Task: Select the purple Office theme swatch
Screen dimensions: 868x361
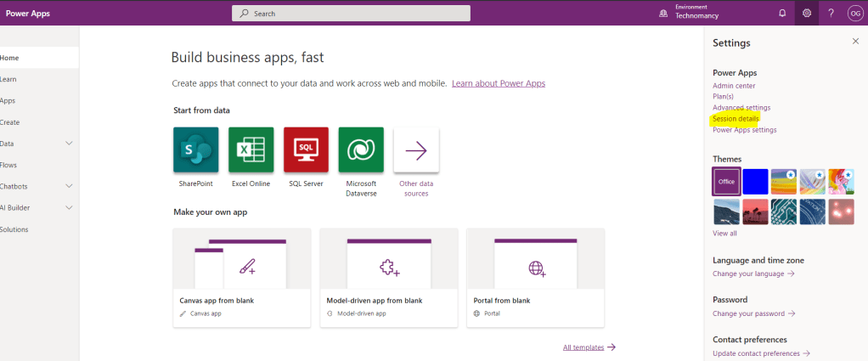Action: (726, 181)
